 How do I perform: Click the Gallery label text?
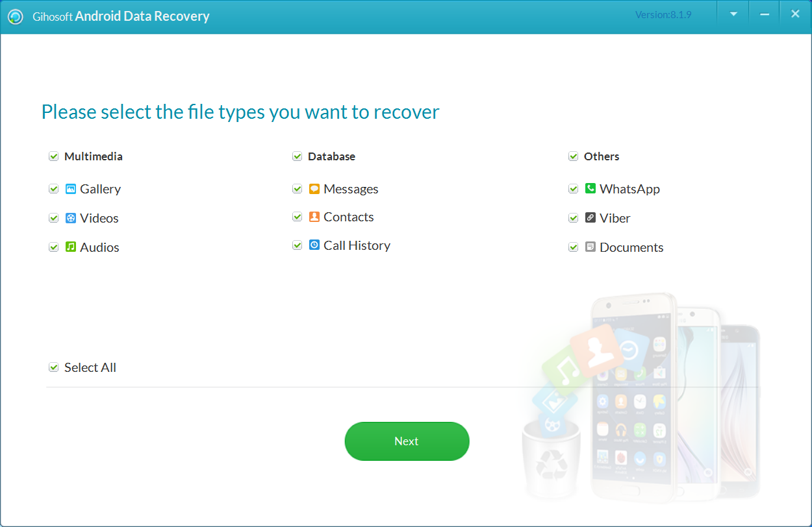(101, 189)
